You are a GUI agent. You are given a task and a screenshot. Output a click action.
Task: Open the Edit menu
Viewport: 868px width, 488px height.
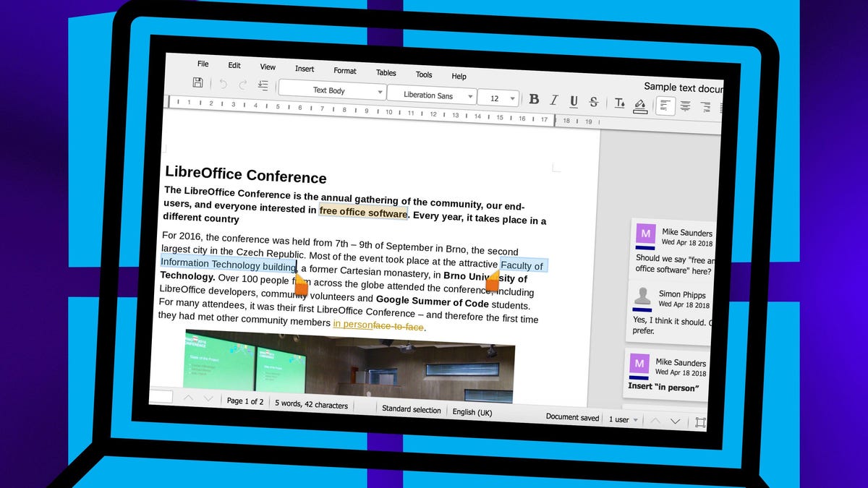[234, 65]
